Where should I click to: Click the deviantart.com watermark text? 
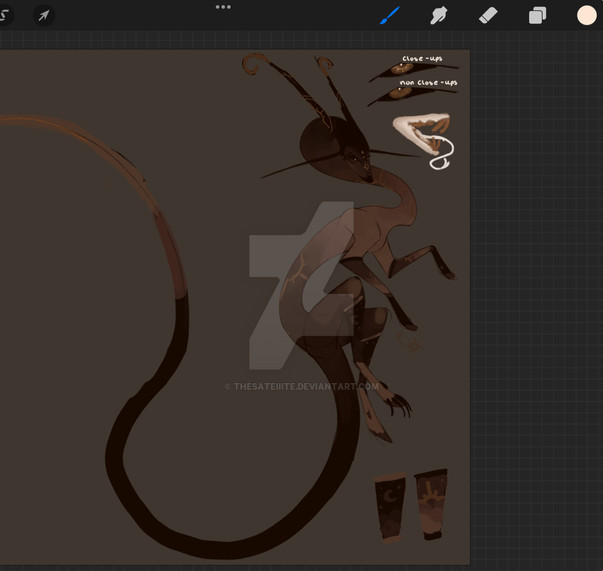pos(303,387)
